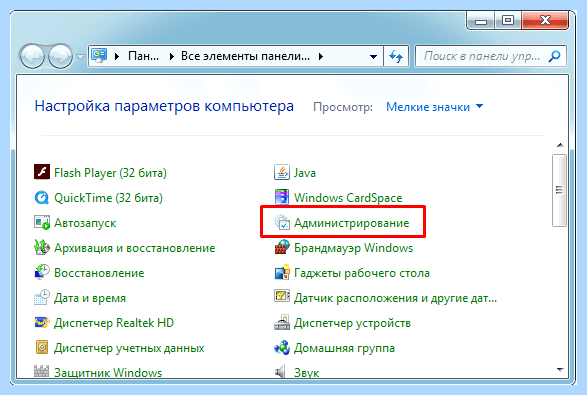The height and width of the screenshot is (395, 587).
Task: Click the Автозапуск icon
Action: (42, 222)
